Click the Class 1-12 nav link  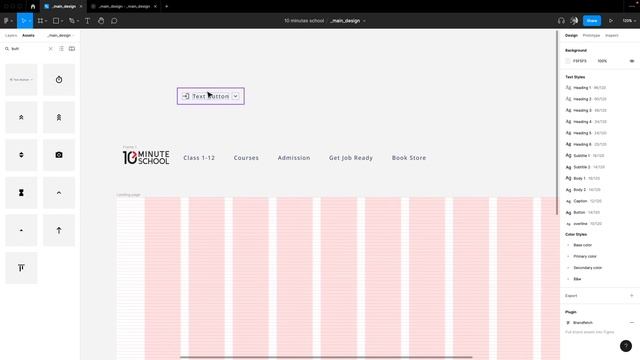click(x=199, y=158)
